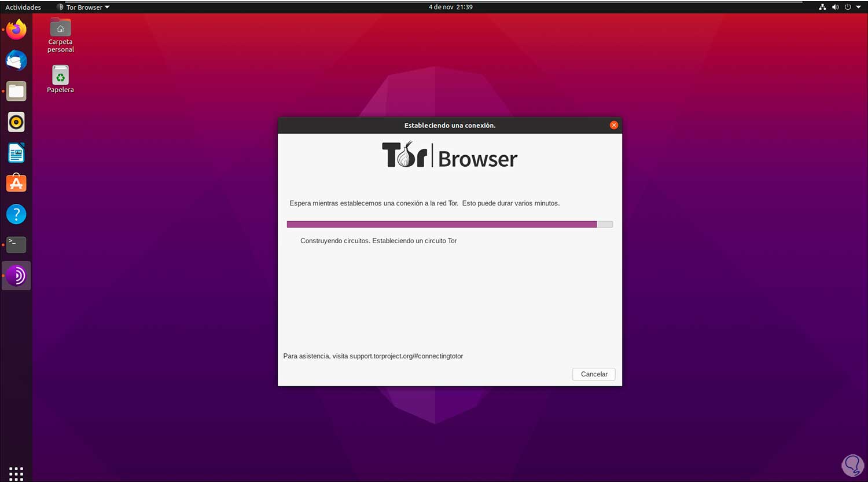Launch Thunderbird mail from the dock
The height and width of the screenshot is (483, 868).
coord(16,60)
